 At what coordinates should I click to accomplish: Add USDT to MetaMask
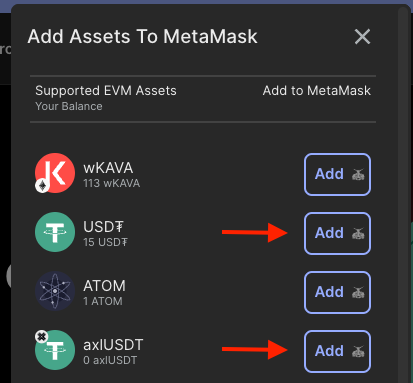click(337, 233)
